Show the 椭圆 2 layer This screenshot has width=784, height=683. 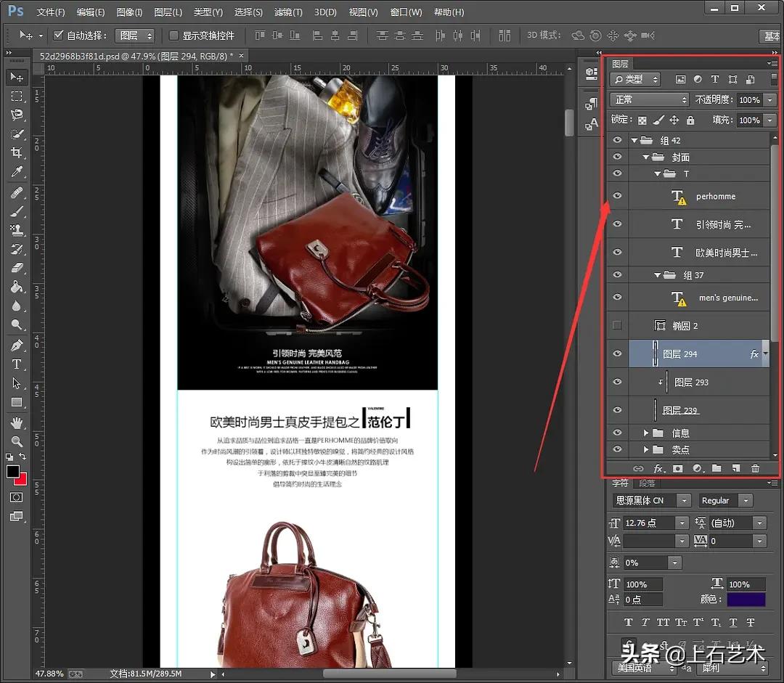click(618, 325)
